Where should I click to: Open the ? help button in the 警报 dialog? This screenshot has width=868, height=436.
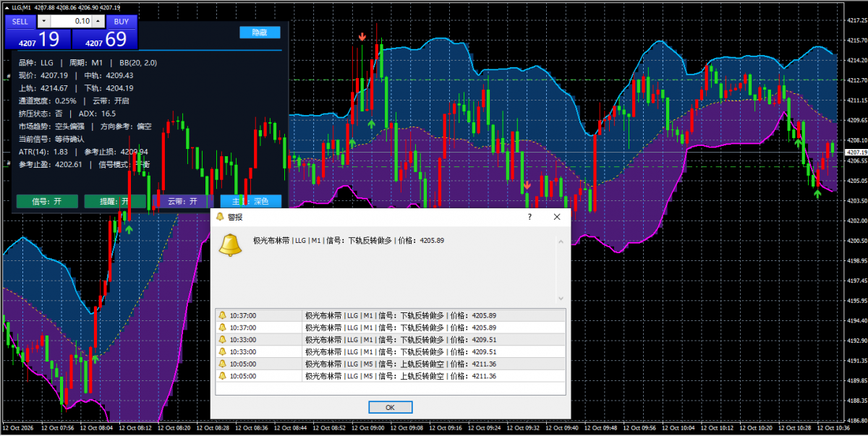click(529, 217)
